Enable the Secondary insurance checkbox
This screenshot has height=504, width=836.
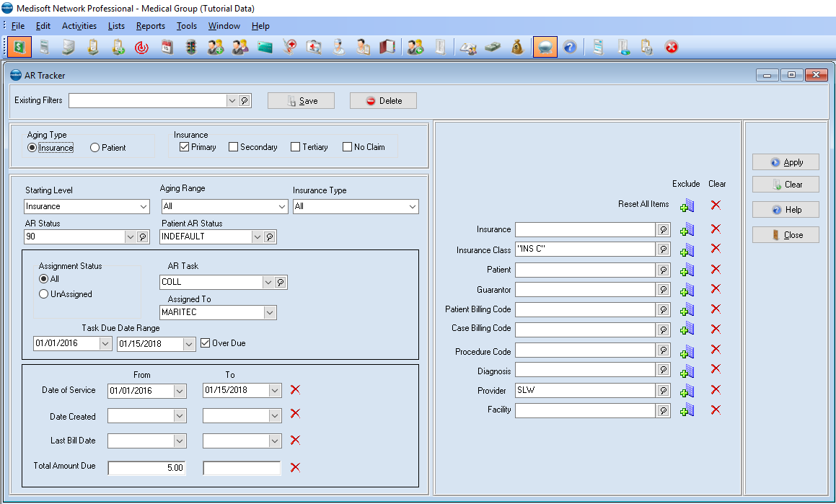point(233,147)
